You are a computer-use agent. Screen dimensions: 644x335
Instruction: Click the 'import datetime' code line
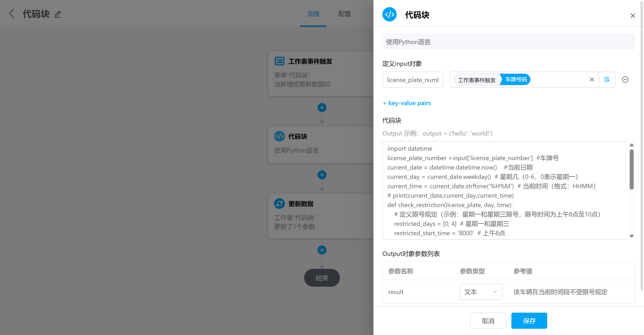pos(409,148)
